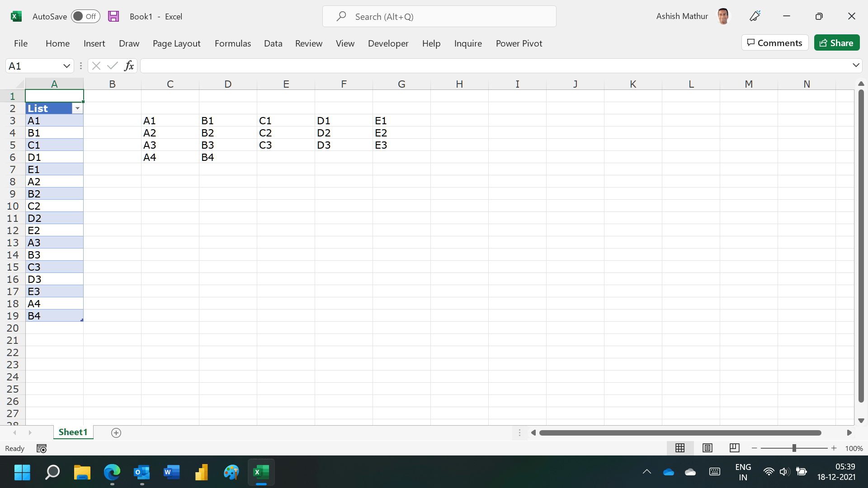Toggle the AutoSave switch
The width and height of the screenshot is (868, 488).
point(85,17)
